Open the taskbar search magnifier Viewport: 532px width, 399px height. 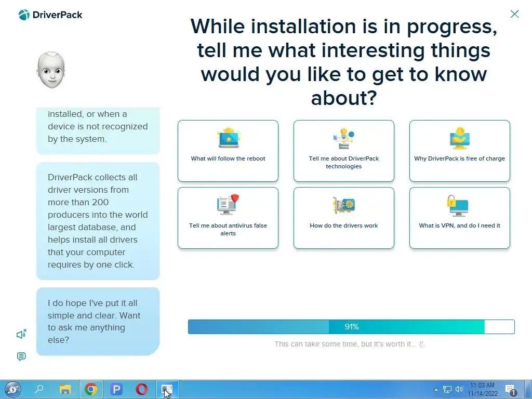39,389
